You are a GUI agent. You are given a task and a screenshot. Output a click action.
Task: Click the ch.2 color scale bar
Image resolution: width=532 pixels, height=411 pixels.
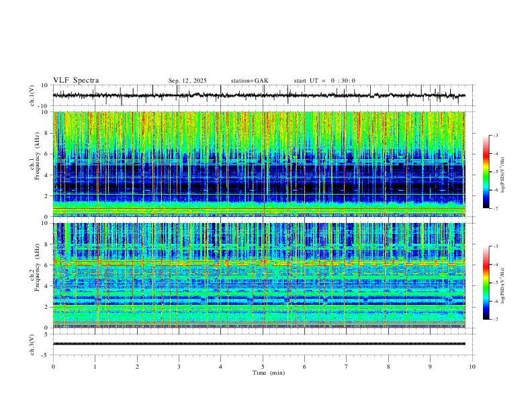(x=486, y=283)
